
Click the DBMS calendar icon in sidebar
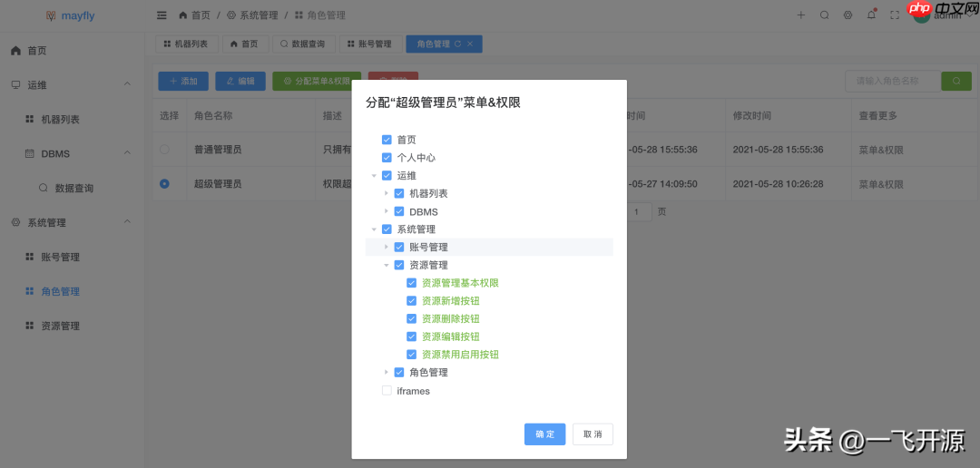coord(29,153)
